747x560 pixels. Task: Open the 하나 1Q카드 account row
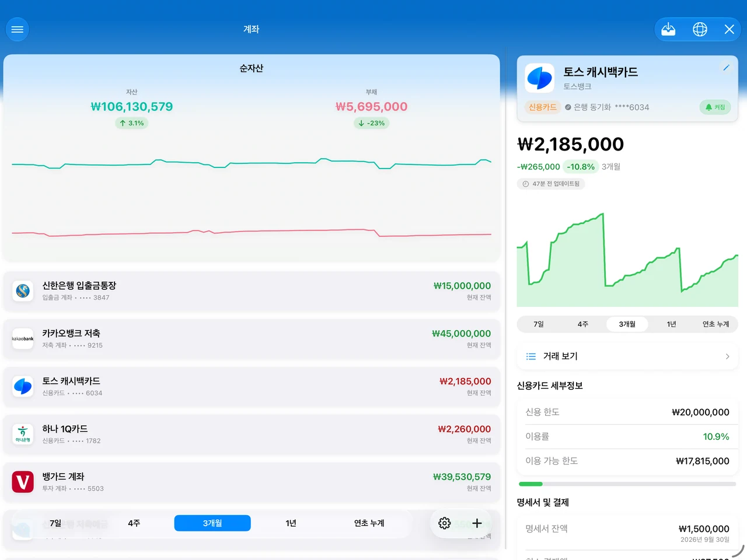(252, 434)
